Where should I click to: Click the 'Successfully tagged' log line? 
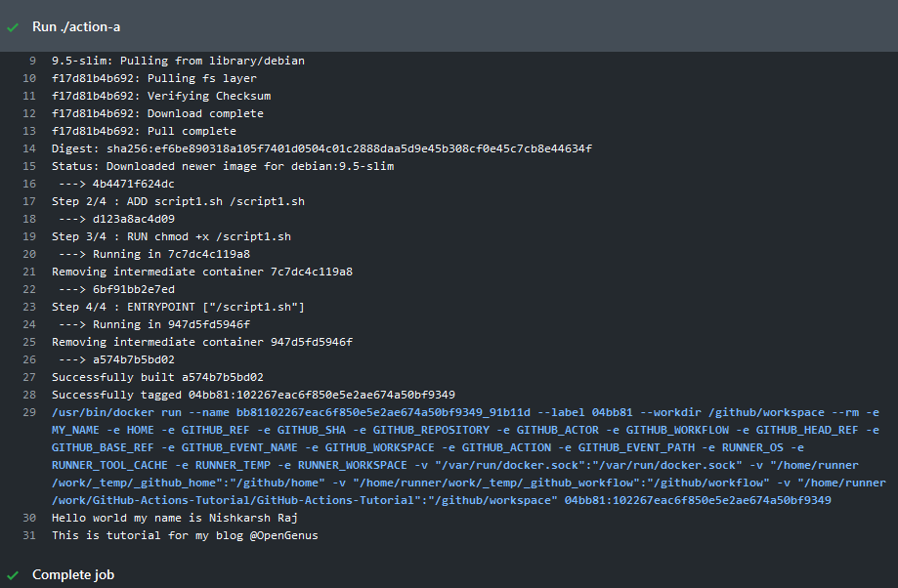[253, 395]
